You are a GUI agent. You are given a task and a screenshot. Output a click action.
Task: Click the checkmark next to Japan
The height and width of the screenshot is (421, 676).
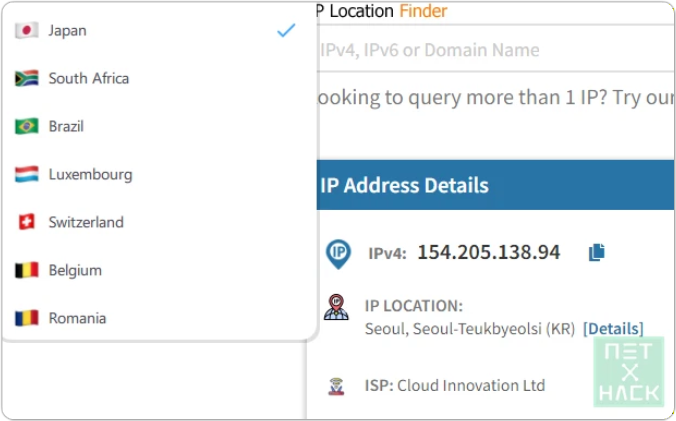[286, 31]
